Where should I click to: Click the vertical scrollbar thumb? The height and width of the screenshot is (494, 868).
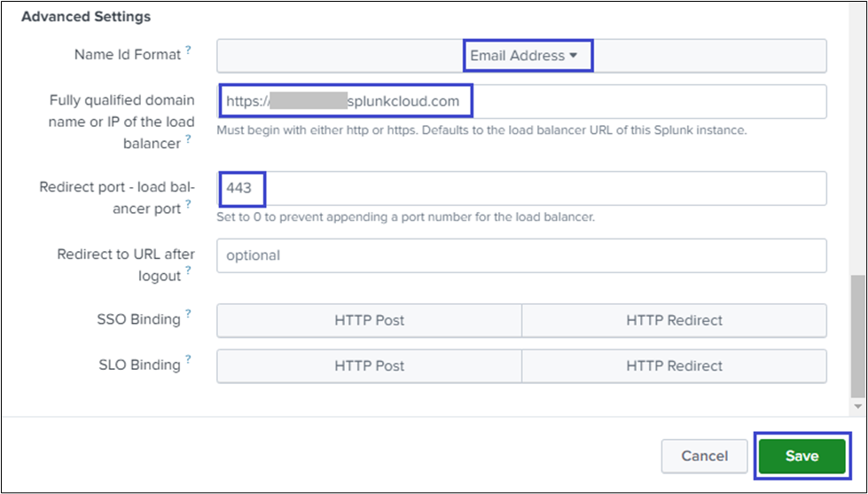857,335
